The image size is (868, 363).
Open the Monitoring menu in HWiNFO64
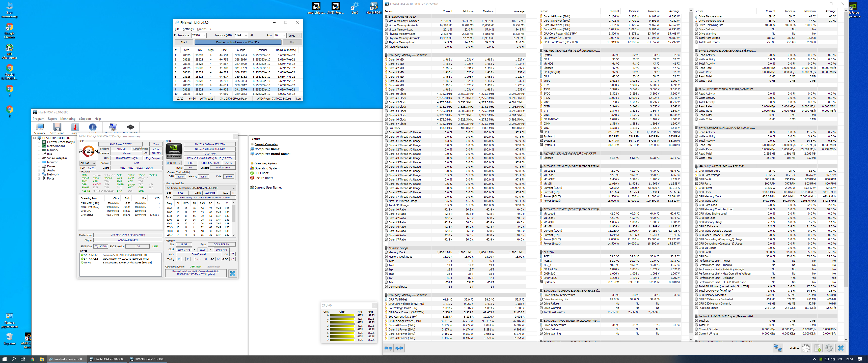click(68, 119)
